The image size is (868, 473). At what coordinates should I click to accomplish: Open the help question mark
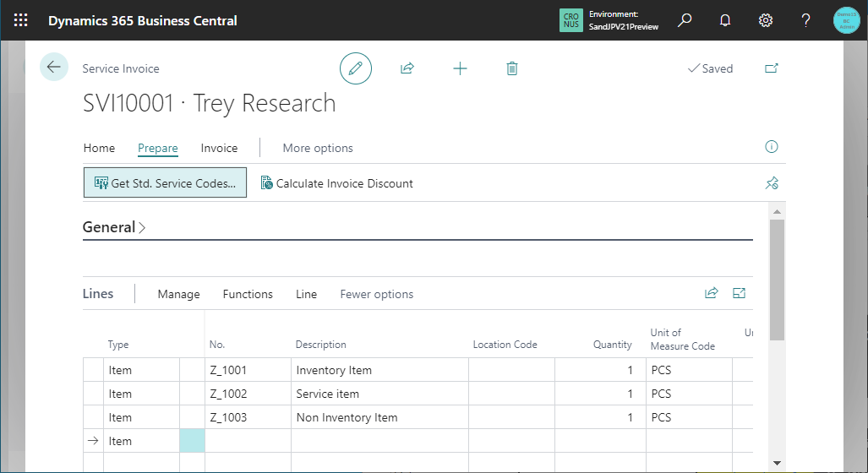coord(806,20)
